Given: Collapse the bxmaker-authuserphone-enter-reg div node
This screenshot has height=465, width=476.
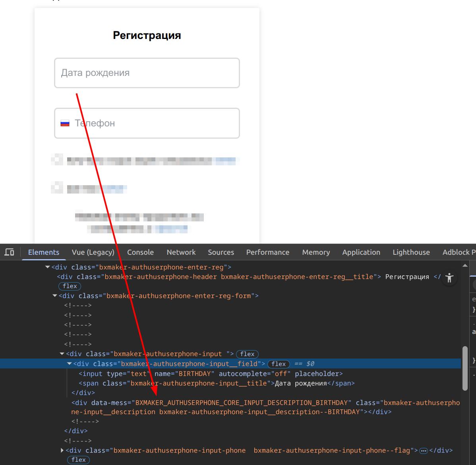Looking at the screenshot, I should 48,267.
